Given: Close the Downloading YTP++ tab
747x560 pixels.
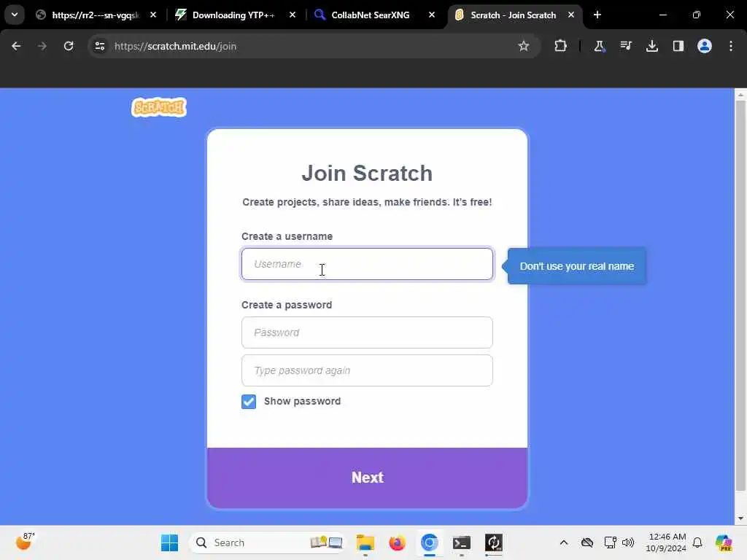Looking at the screenshot, I should tap(293, 15).
